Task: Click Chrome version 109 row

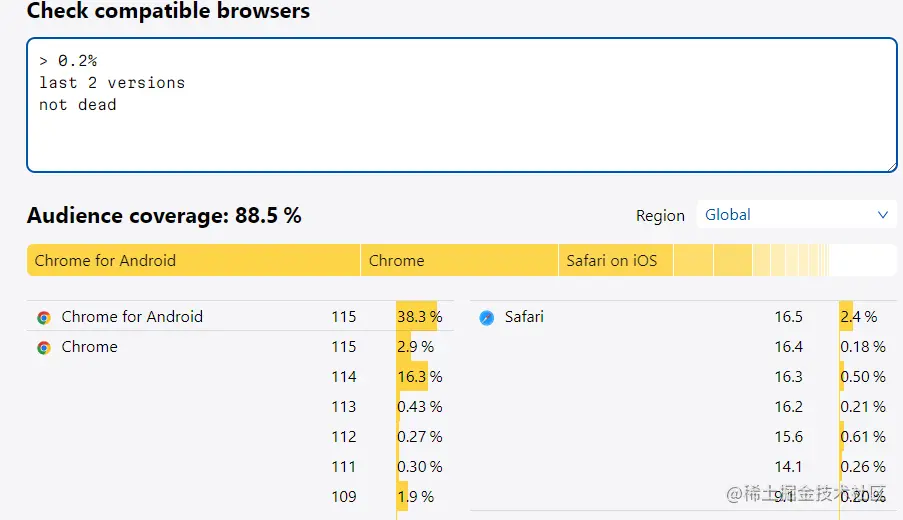Action: point(344,497)
